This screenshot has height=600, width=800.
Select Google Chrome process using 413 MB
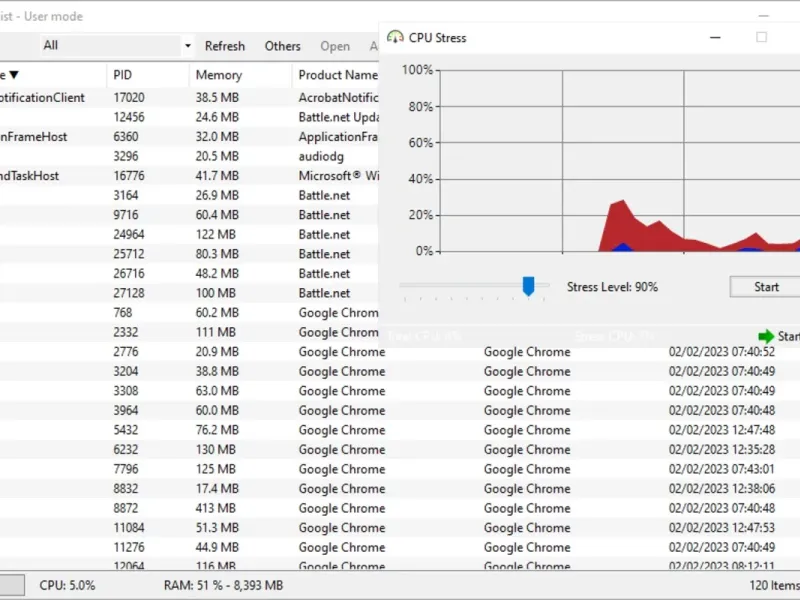click(x=400, y=508)
